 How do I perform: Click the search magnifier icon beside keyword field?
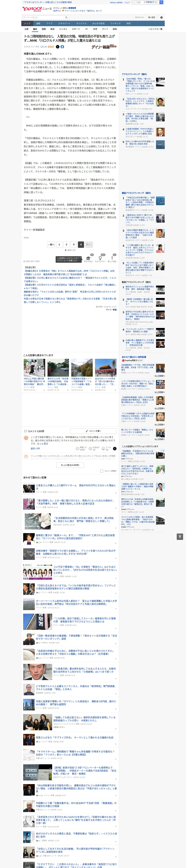pos(66,18)
